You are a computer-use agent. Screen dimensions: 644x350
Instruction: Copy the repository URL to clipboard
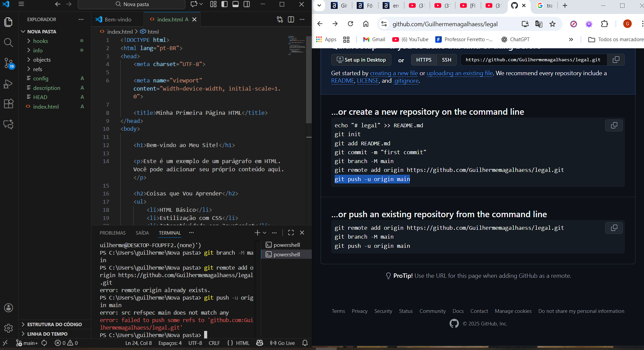click(616, 60)
